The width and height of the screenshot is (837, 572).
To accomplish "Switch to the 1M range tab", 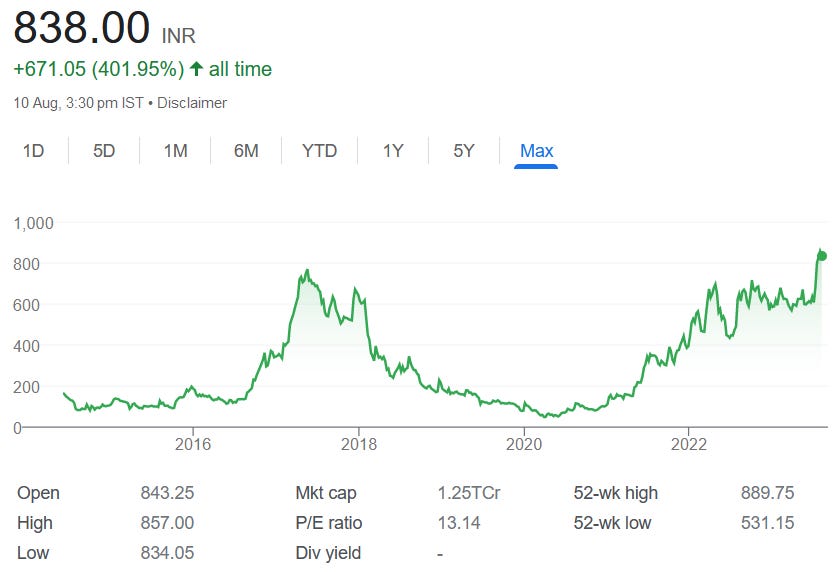I will pos(176,150).
